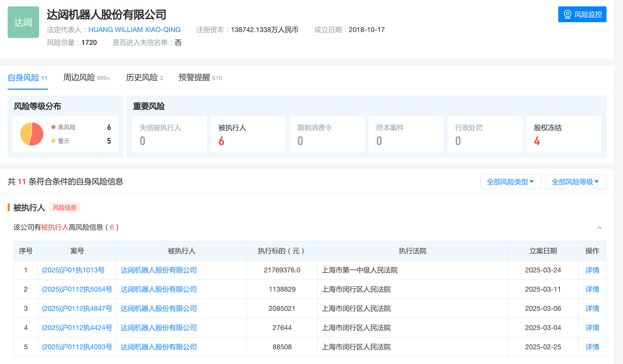The width and height of the screenshot is (623, 364).
Task: Click the amount 21769376.0 cell
Action: (x=282, y=270)
